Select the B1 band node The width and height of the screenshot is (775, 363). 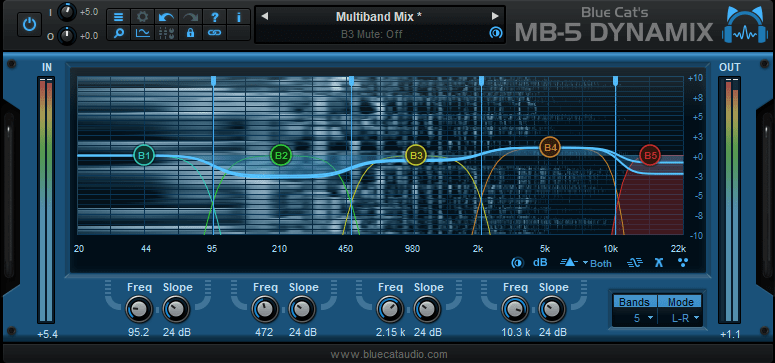[x=144, y=155]
